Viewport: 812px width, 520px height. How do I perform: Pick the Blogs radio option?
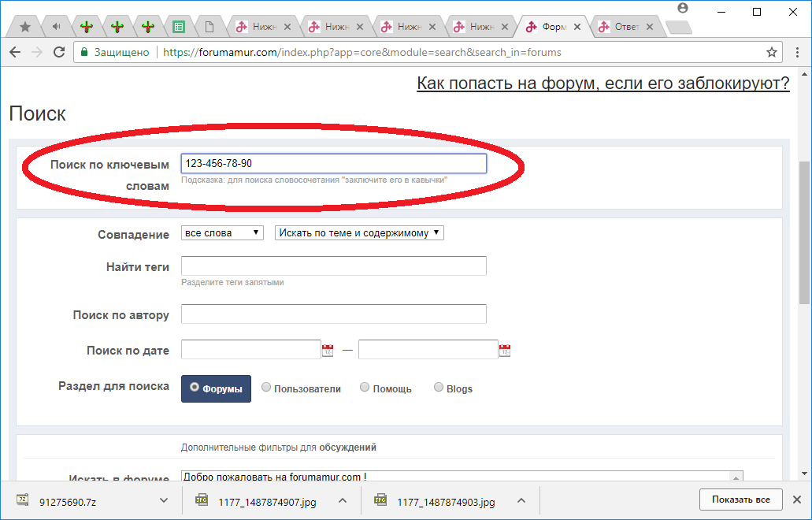pos(439,388)
